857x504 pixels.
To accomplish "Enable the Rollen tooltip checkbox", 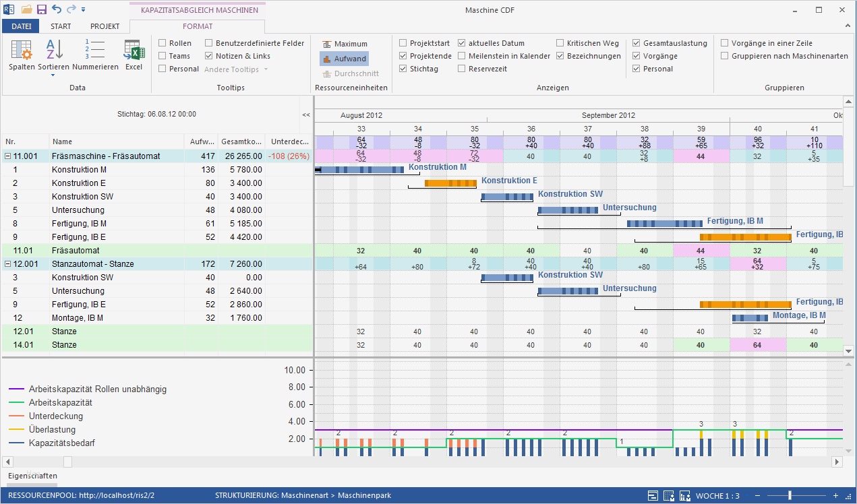I will click(162, 43).
